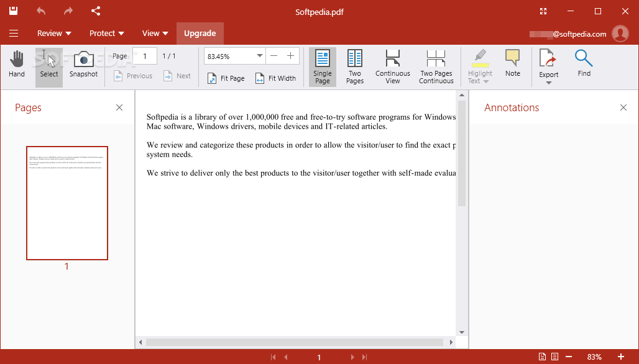The width and height of the screenshot is (639, 364).
Task: Open the Find search tool
Action: tap(584, 63)
